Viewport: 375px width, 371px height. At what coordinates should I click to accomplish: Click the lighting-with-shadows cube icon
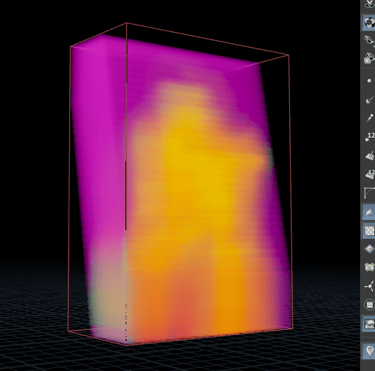coord(369,58)
